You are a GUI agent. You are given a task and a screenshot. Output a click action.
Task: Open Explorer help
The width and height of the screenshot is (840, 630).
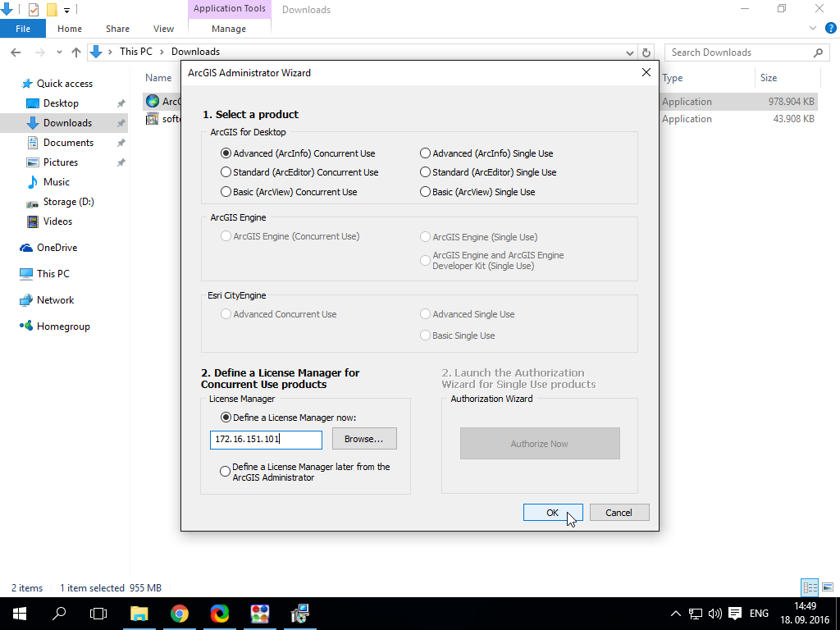click(831, 29)
